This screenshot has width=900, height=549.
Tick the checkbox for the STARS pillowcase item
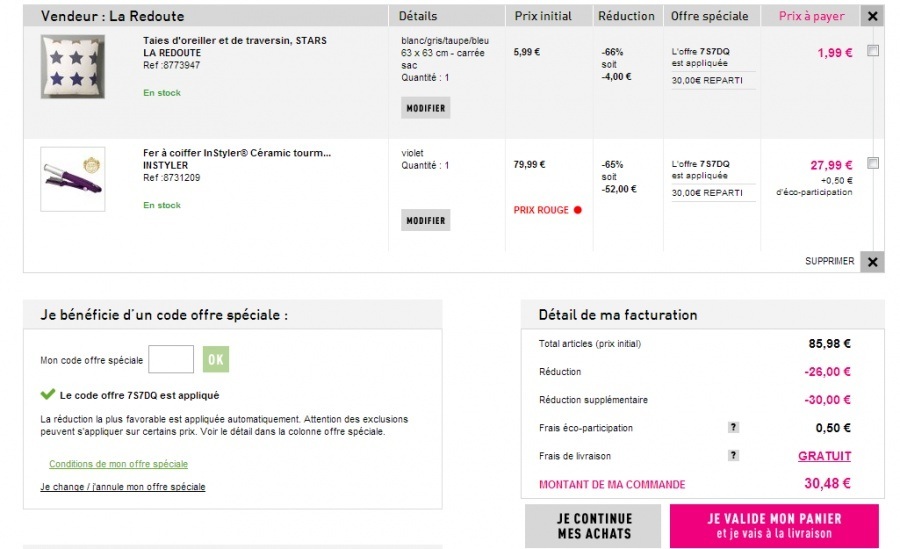point(873,52)
